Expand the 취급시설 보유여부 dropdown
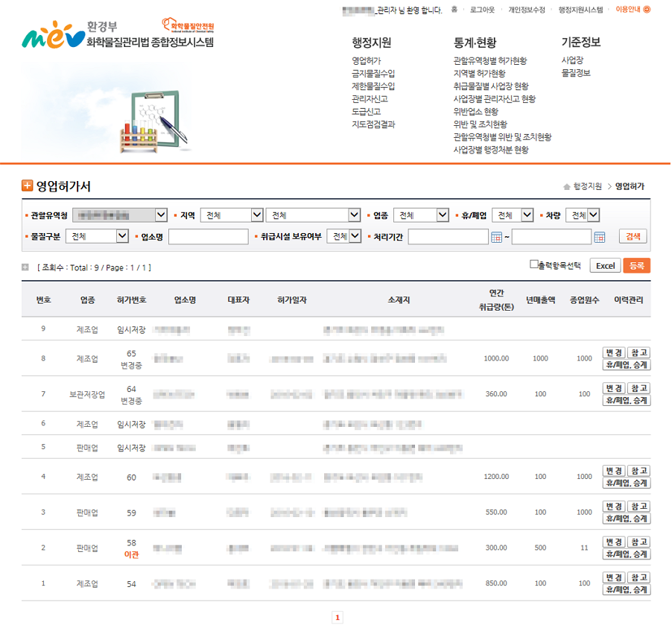The height and width of the screenshot is (631, 672). pyautogui.click(x=344, y=236)
